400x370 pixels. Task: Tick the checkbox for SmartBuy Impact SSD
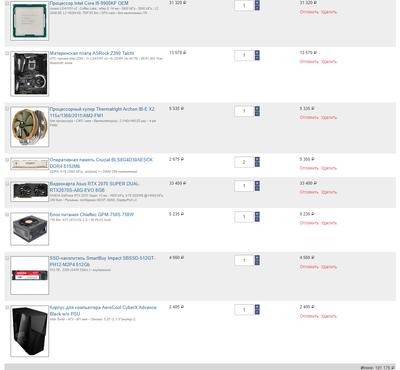click(7, 258)
